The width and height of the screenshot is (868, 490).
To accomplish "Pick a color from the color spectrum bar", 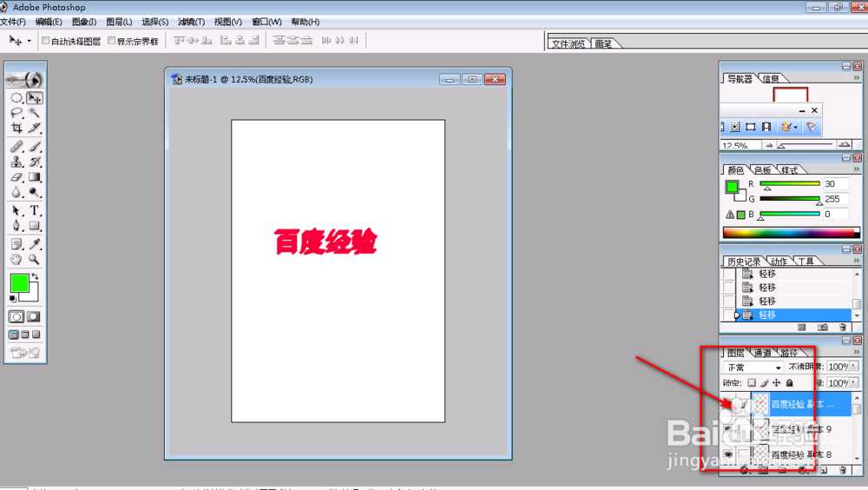I will [x=791, y=234].
